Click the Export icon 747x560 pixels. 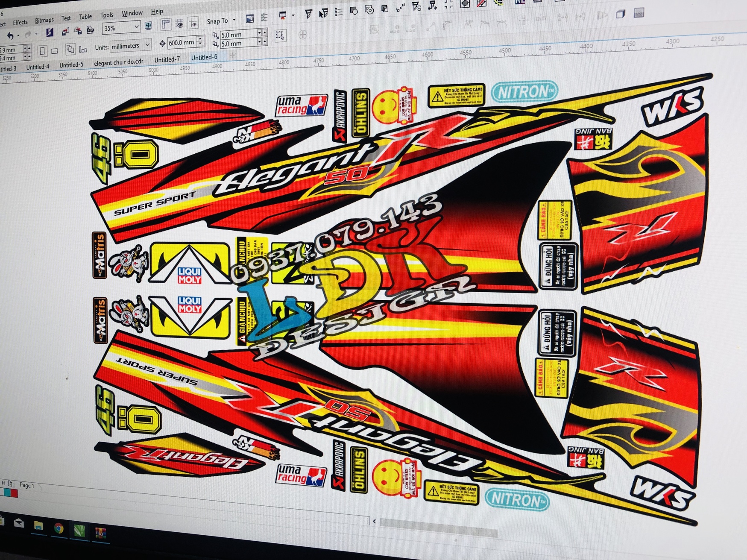(x=78, y=30)
